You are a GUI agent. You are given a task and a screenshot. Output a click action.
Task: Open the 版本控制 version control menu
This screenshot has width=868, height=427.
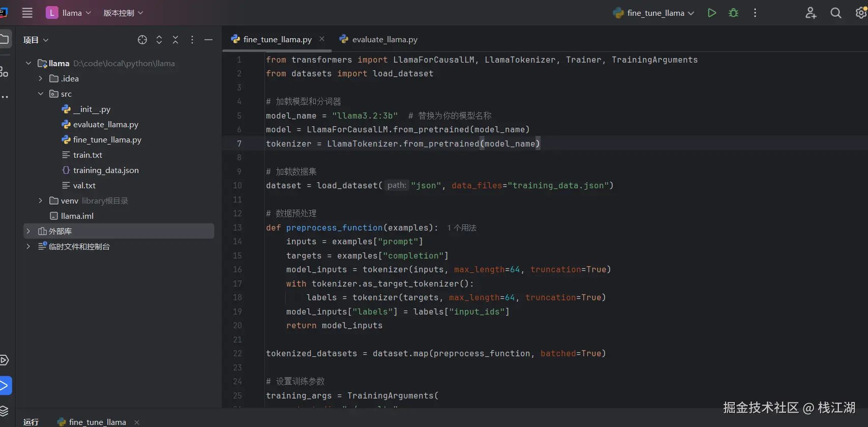click(123, 13)
